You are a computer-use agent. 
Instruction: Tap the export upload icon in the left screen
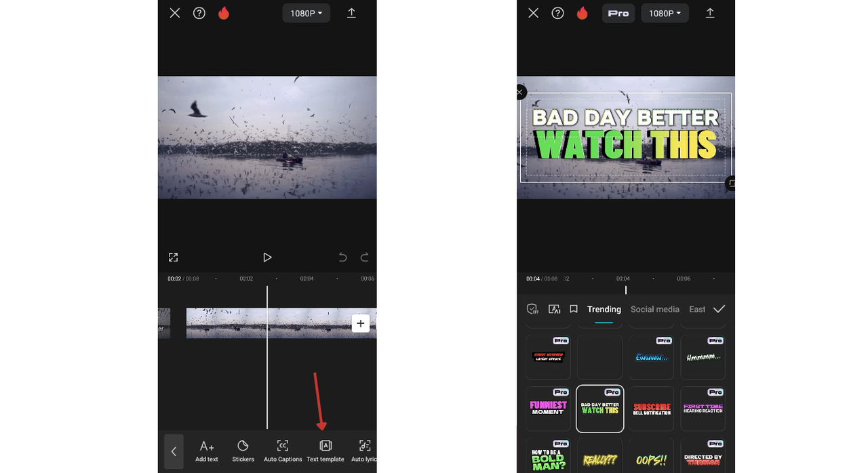(x=351, y=13)
